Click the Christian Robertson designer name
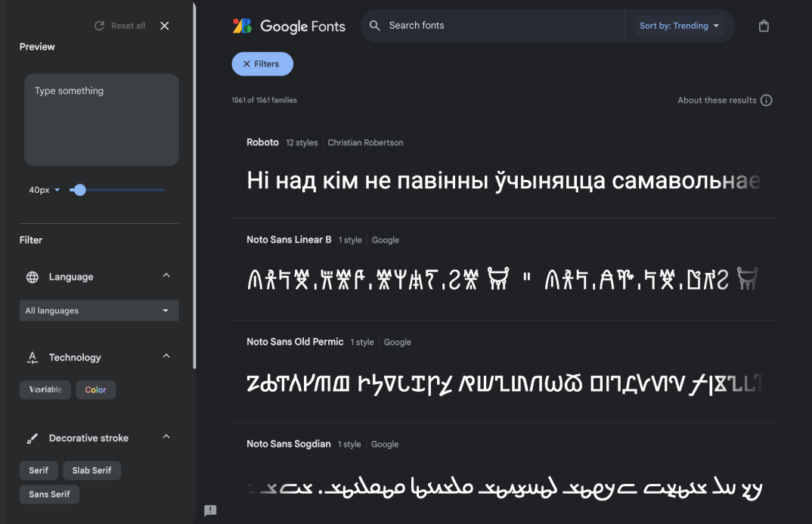 coord(366,142)
